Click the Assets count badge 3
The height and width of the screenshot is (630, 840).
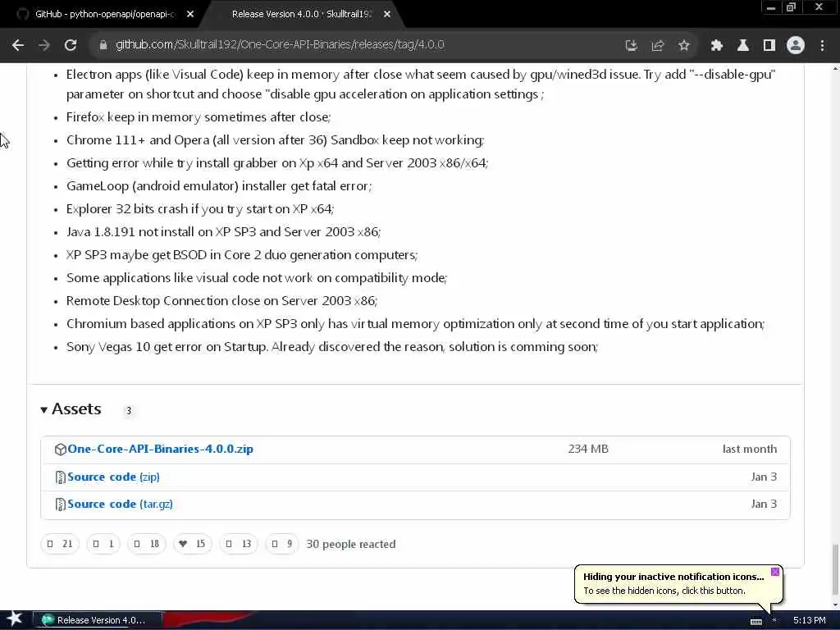point(129,411)
